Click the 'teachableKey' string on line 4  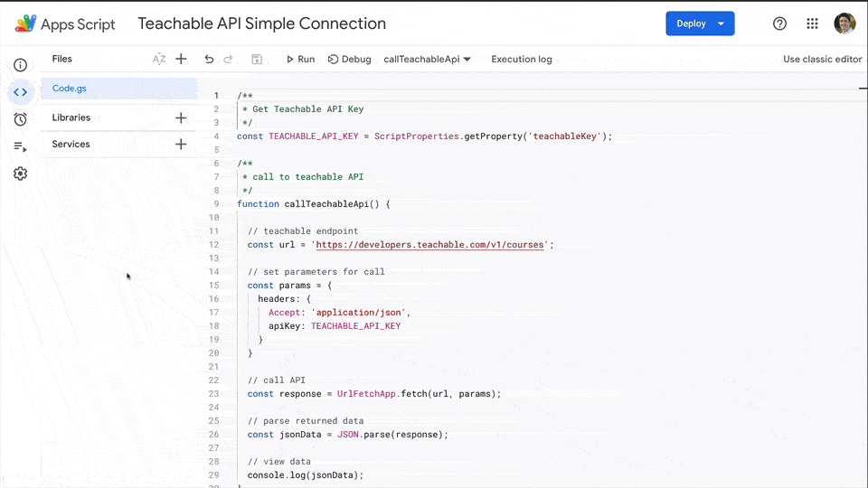coord(564,136)
